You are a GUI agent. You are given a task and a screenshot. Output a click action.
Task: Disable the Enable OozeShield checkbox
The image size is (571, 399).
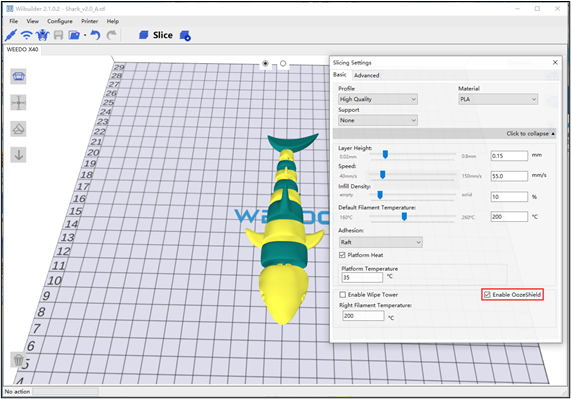487,295
